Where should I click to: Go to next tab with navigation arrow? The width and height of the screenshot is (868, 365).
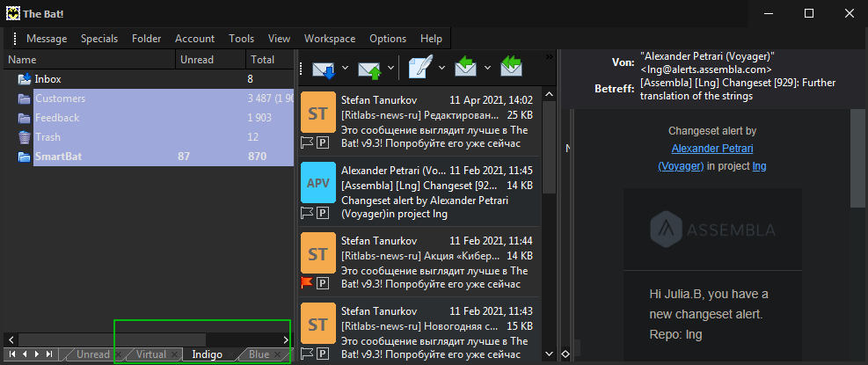click(x=37, y=354)
